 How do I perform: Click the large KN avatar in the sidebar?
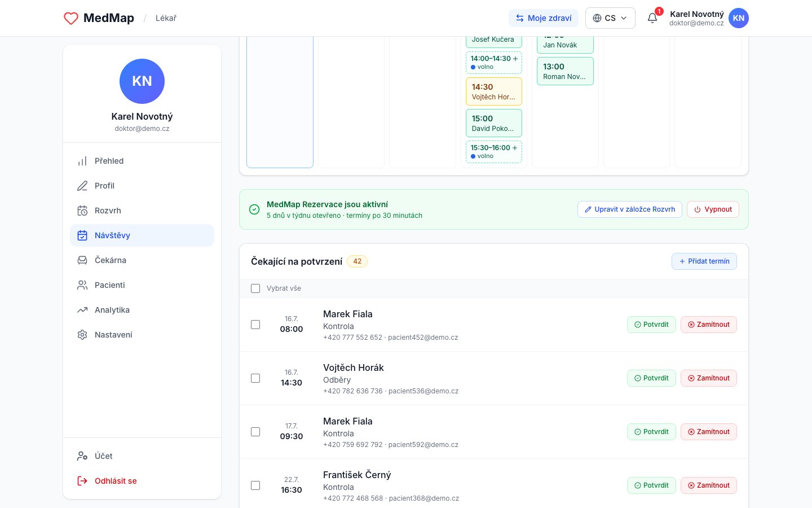(x=142, y=81)
